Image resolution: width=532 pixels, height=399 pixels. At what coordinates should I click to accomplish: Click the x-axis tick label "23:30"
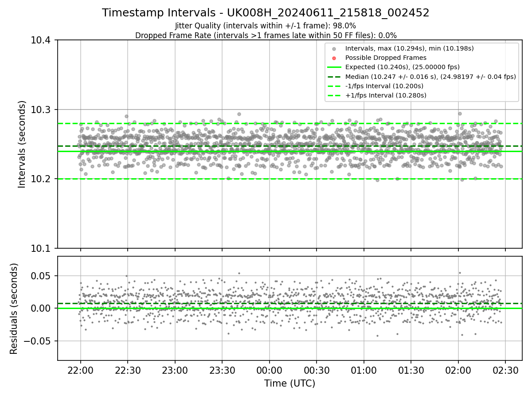[x=222, y=371]
